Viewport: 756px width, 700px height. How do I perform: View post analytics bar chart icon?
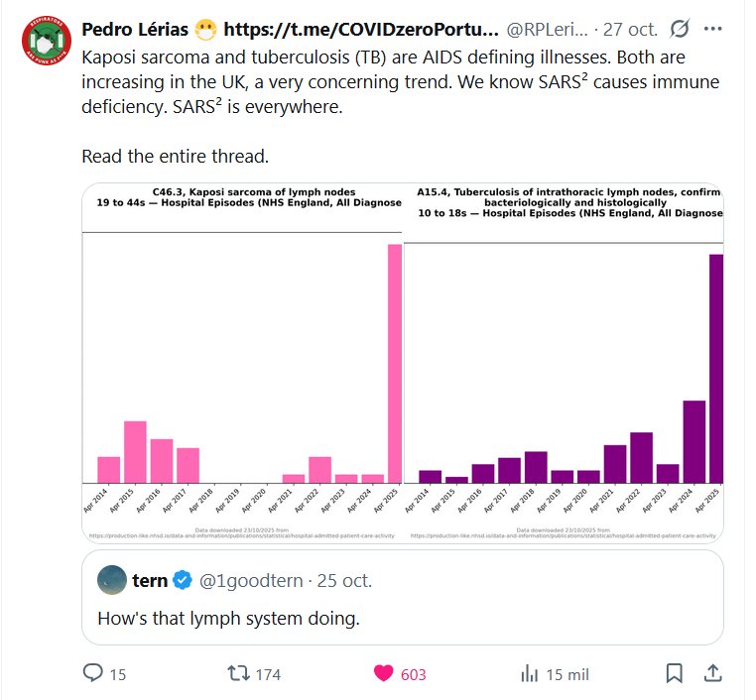tap(530, 674)
